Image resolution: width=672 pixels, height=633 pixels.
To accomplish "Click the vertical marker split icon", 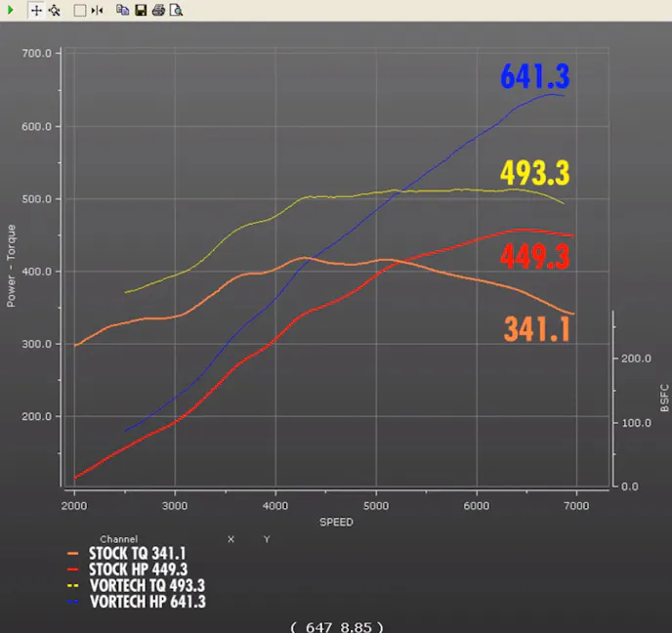I will tap(97, 11).
